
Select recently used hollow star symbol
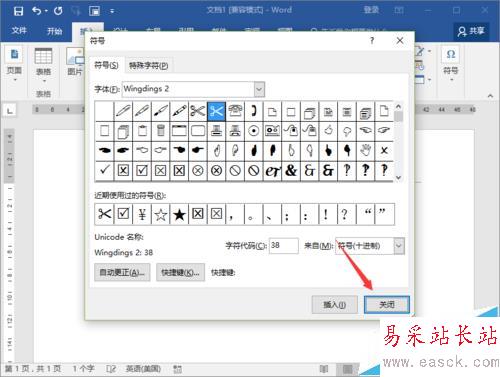161,214
